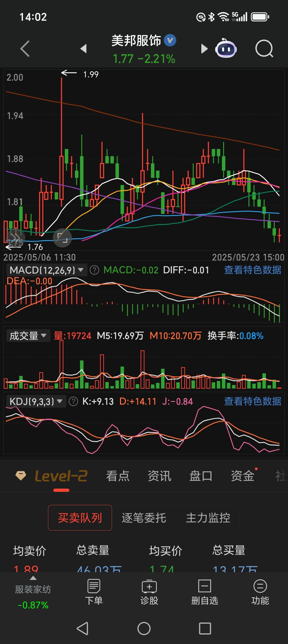Tap end date 2025/05/23 15:00 label

click(248, 257)
